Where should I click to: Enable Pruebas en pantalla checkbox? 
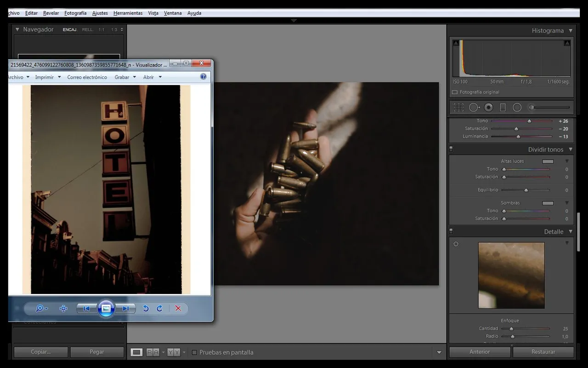194,352
